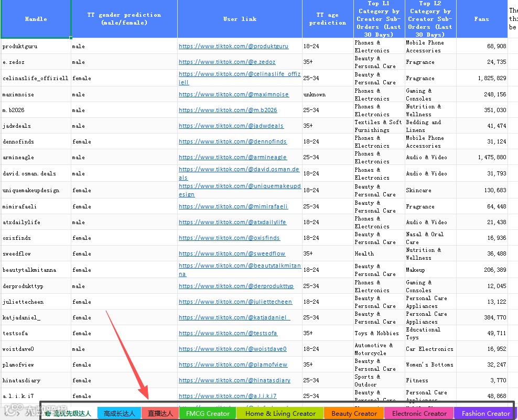Select the handle cell 'sweedflow'

click(x=36, y=253)
